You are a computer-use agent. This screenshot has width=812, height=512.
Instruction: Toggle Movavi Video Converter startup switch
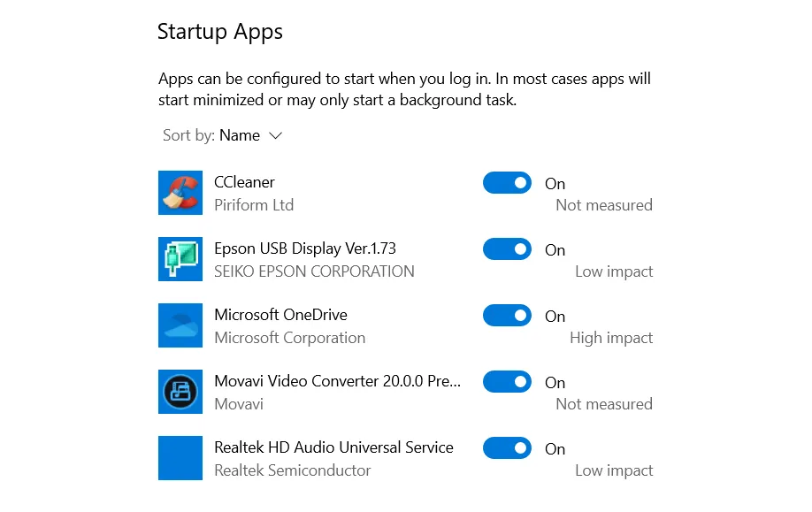(x=507, y=381)
